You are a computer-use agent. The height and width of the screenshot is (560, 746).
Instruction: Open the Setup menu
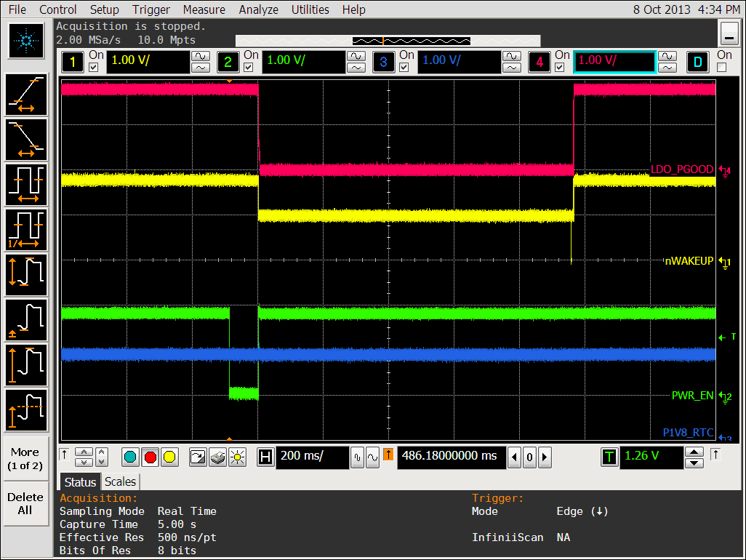(105, 9)
